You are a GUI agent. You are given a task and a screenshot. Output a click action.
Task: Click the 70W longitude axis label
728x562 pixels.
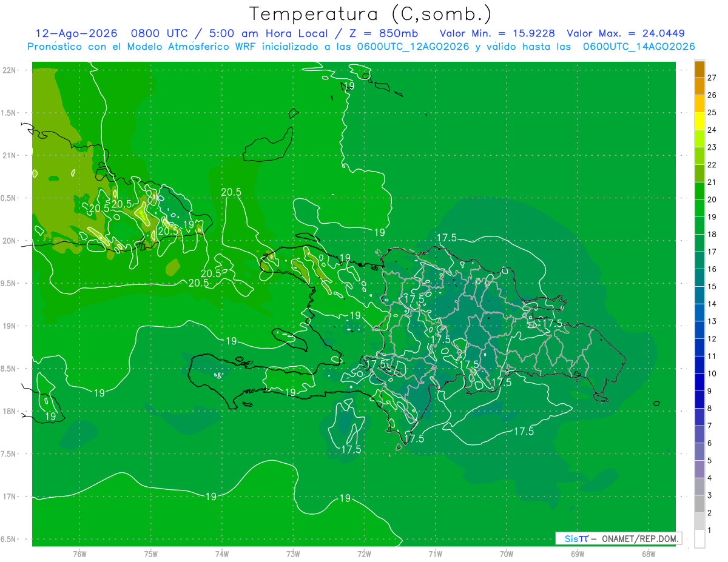pyautogui.click(x=507, y=554)
